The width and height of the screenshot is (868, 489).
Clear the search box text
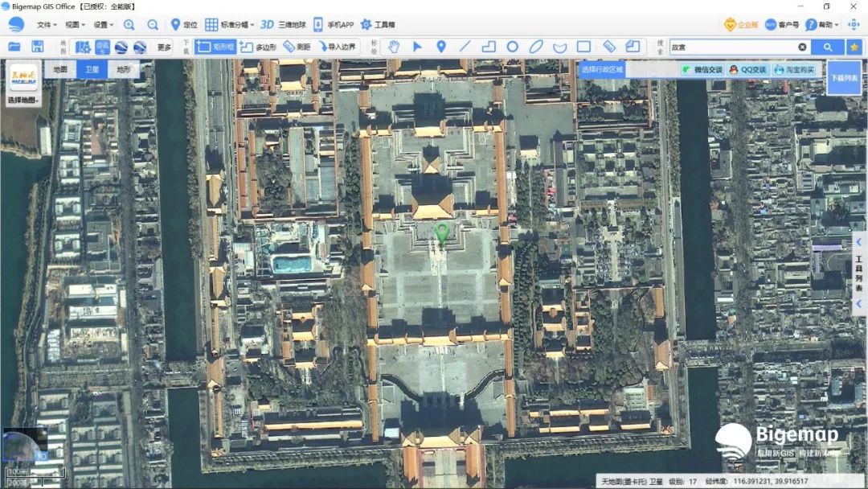[x=802, y=47]
